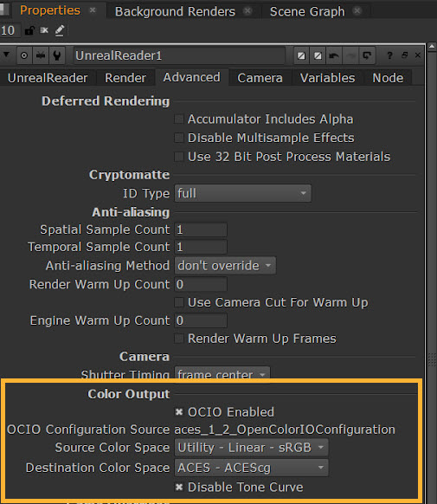The width and height of the screenshot is (437, 504).
Task: Open the Destination Color Space dropdown
Action: point(252,468)
